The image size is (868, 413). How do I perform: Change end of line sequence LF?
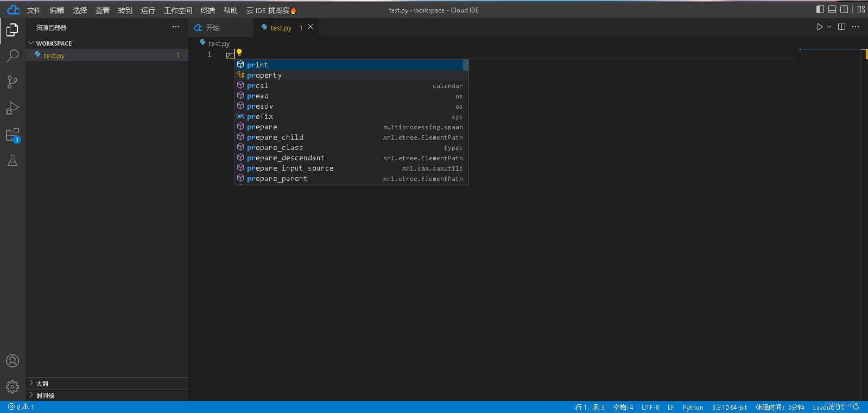click(671, 407)
